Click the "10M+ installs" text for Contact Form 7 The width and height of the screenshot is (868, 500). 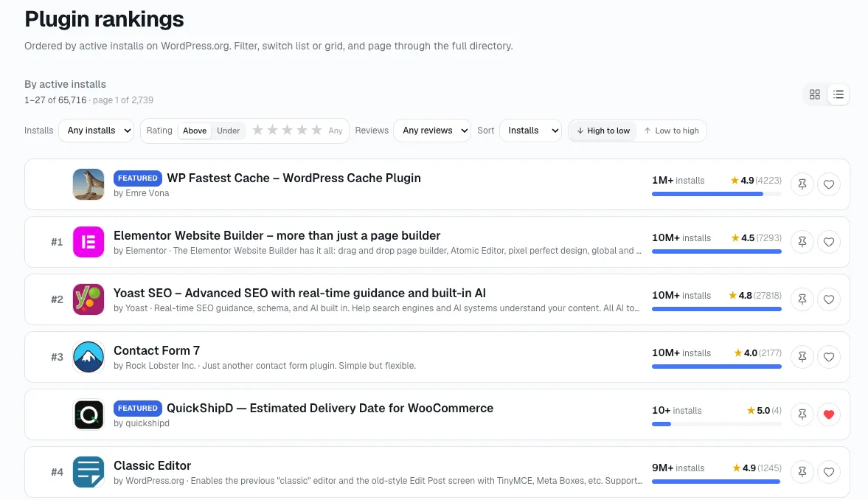(x=681, y=353)
